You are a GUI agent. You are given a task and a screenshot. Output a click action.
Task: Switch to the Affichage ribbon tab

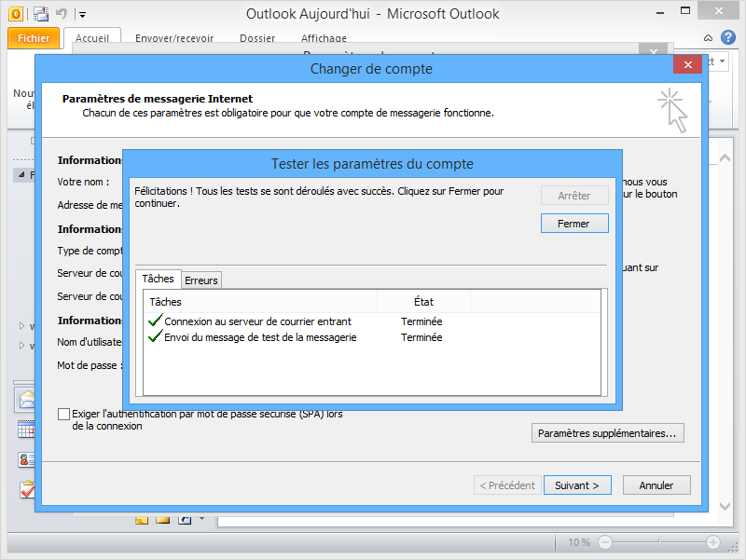324,38
